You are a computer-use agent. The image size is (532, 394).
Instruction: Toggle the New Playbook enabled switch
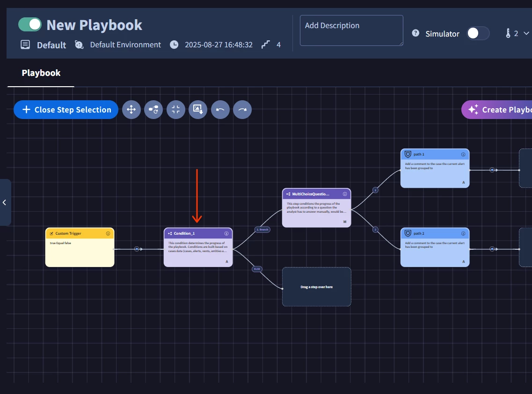tap(30, 24)
